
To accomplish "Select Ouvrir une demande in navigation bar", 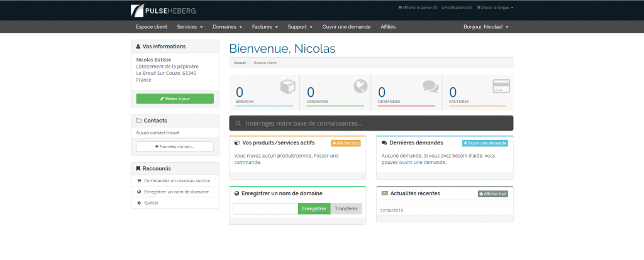I will click(x=347, y=27).
